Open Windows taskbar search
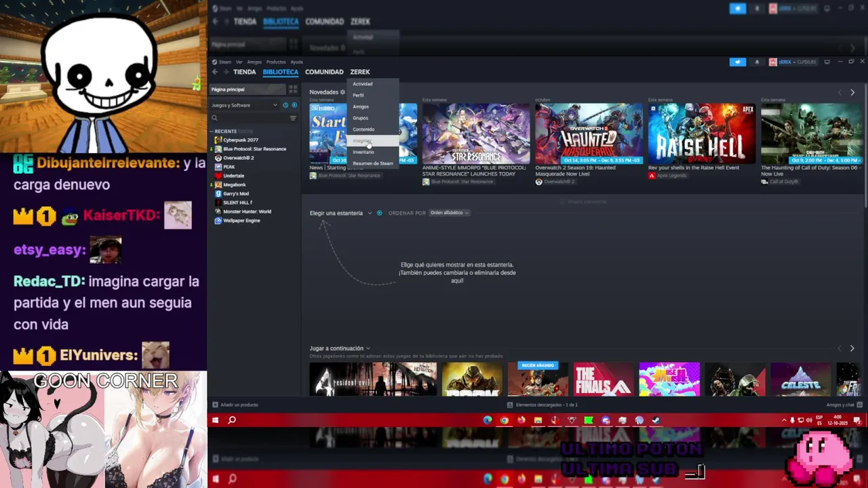Screen dimensions: 868x488 [232, 420]
